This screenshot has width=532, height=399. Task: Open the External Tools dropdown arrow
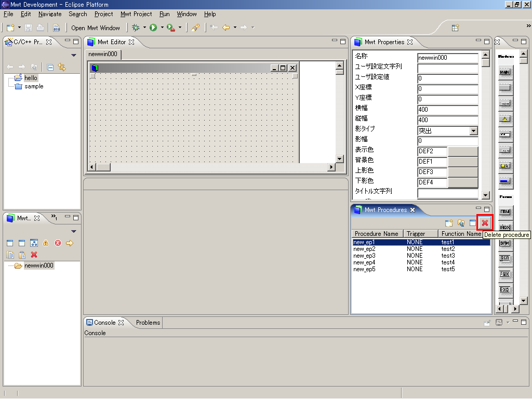pyautogui.click(x=180, y=28)
